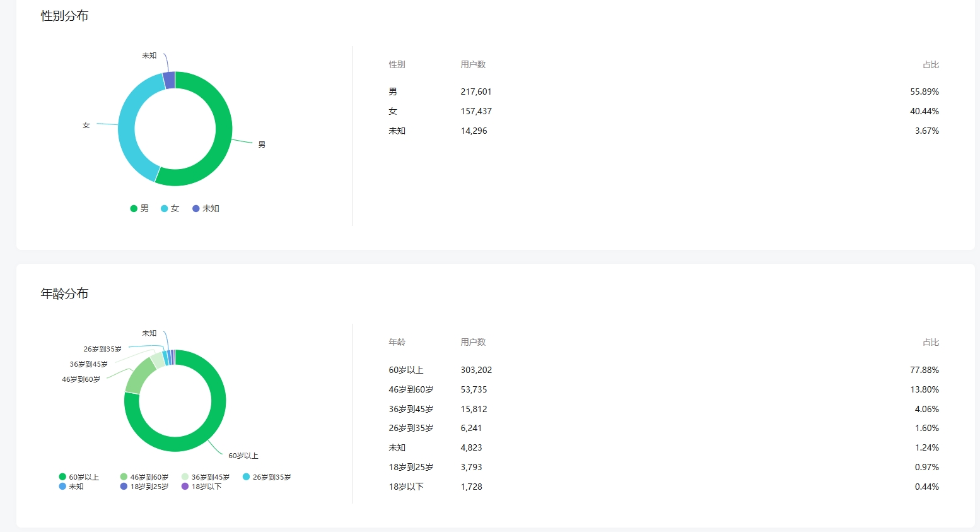Toggle the 女 legend item in gender chart
The width and height of the screenshot is (980, 532).
pyautogui.click(x=170, y=208)
